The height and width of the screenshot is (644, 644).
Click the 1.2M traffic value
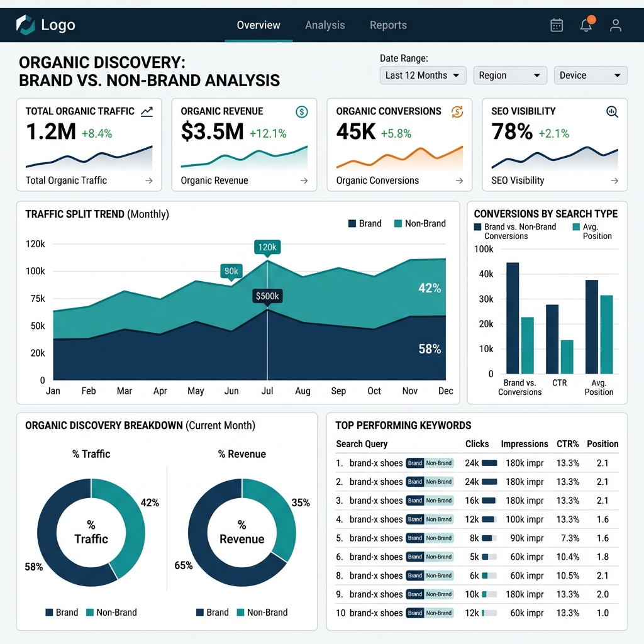point(51,132)
